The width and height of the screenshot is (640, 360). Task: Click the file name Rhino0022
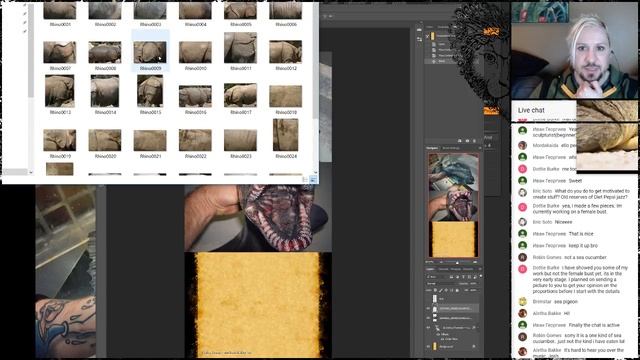pyautogui.click(x=196, y=156)
